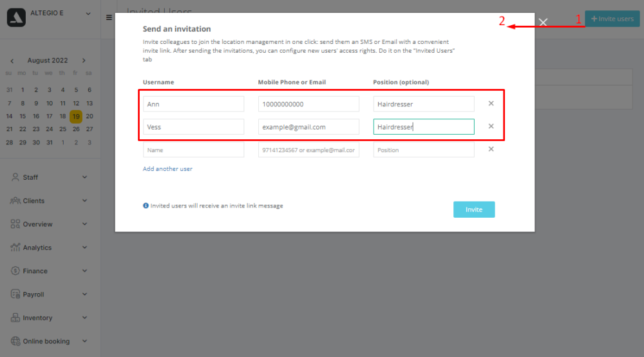
Task: Toggle the hamburger sidebar menu icon
Action: (109, 17)
